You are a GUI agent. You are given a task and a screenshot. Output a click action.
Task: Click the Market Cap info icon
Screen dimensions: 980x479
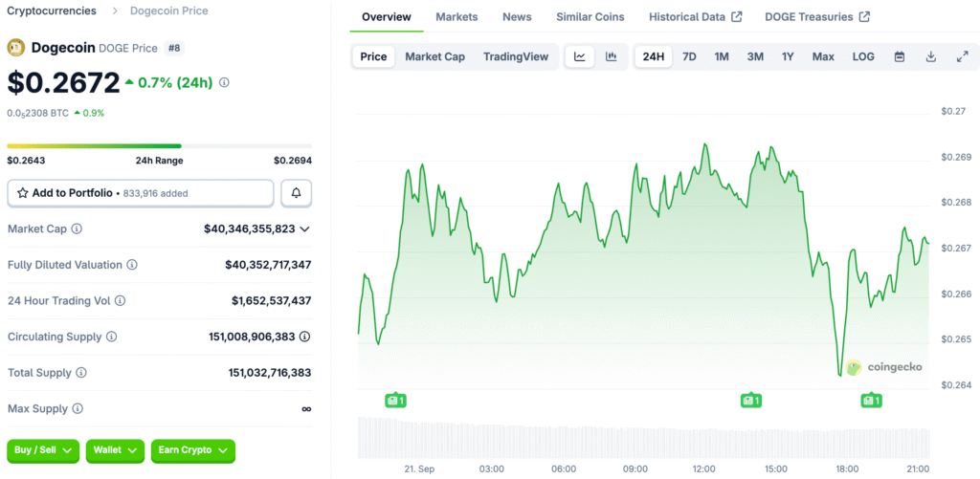click(77, 229)
